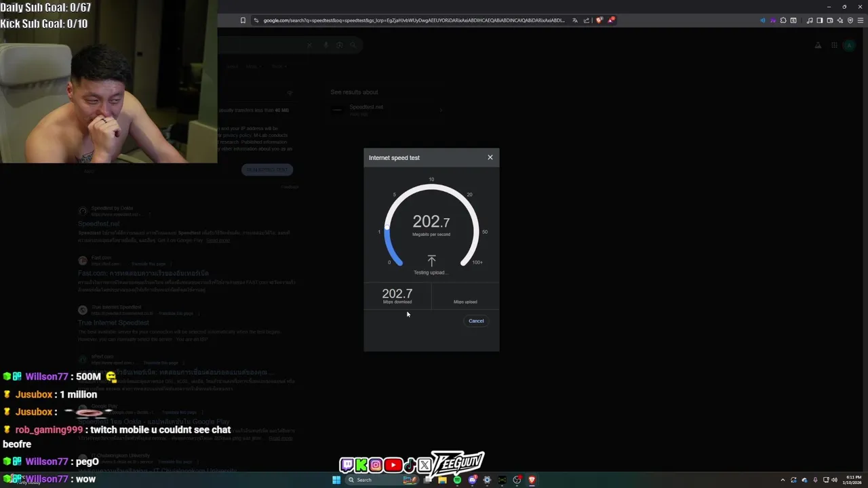868x488 pixels.
Task: Open Fast.com search result behind dialog
Action: coord(143,273)
